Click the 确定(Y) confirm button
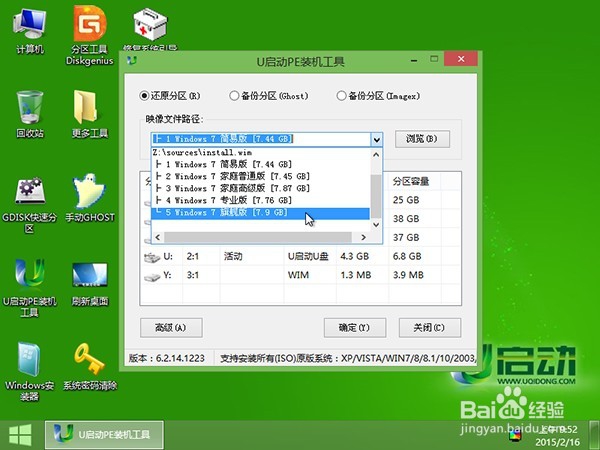 (x=355, y=328)
